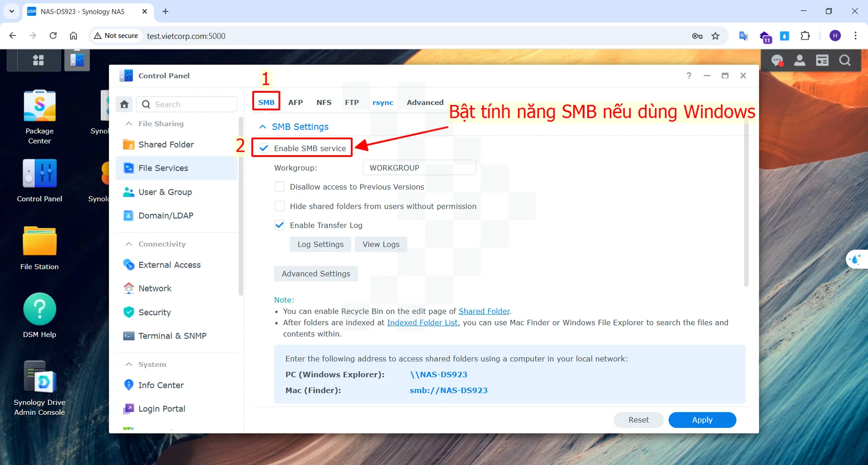This screenshot has height=465, width=868.
Task: Click Apply button
Action: point(702,420)
